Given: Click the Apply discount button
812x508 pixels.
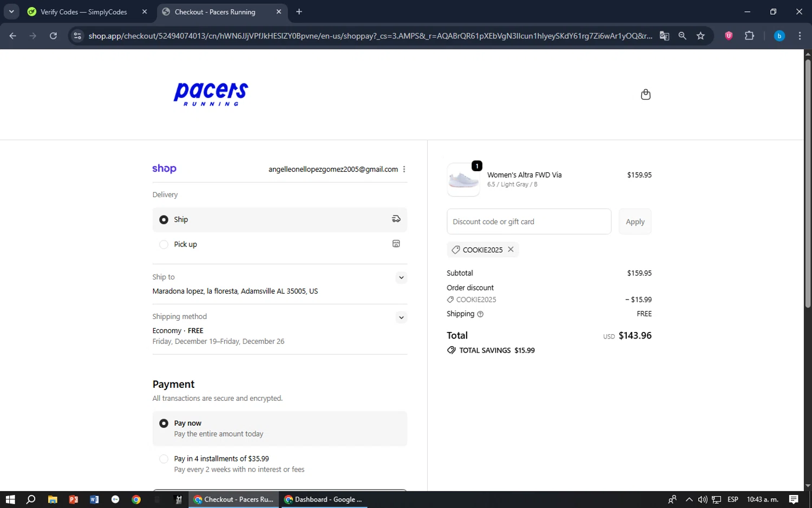Looking at the screenshot, I should point(635,222).
